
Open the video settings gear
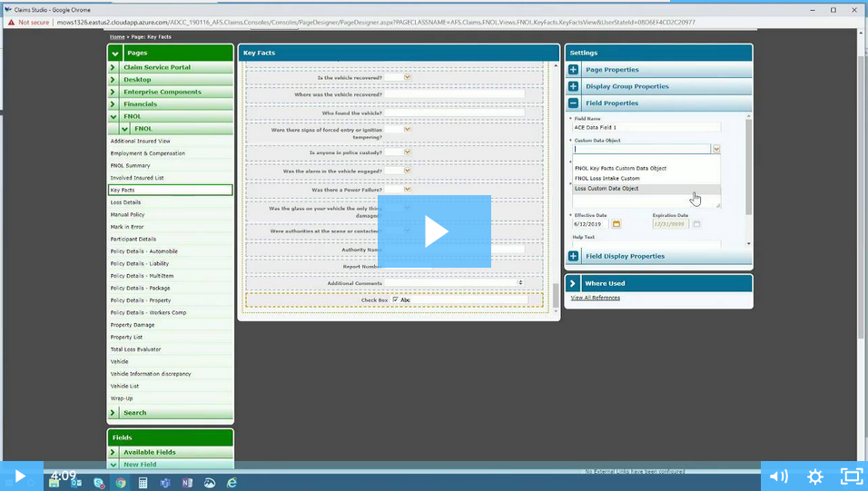coord(814,476)
